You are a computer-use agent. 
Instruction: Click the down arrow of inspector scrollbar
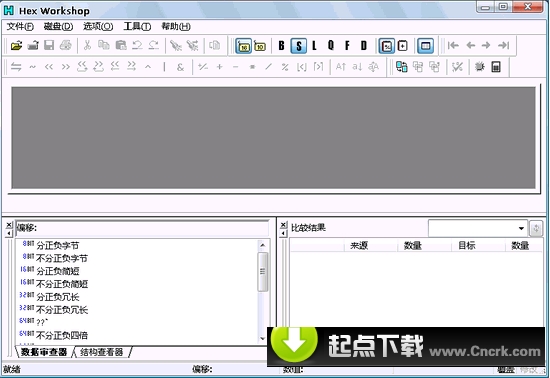[262, 338]
